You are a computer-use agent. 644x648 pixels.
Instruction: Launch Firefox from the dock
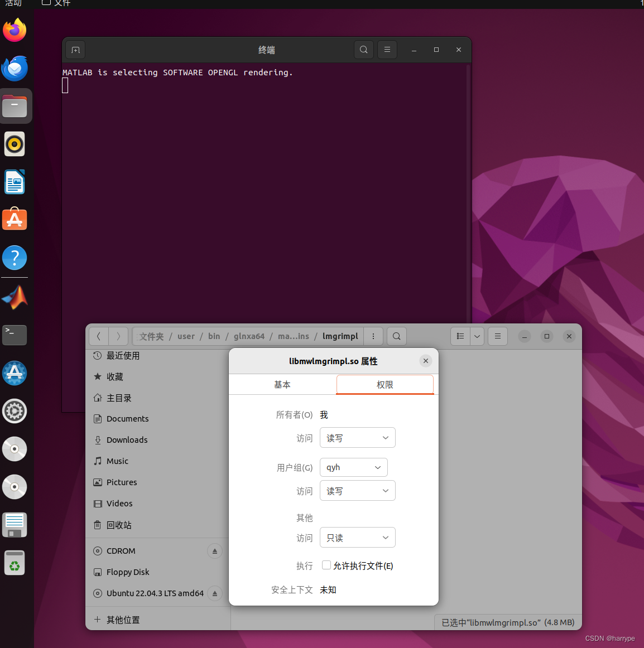[x=15, y=30]
